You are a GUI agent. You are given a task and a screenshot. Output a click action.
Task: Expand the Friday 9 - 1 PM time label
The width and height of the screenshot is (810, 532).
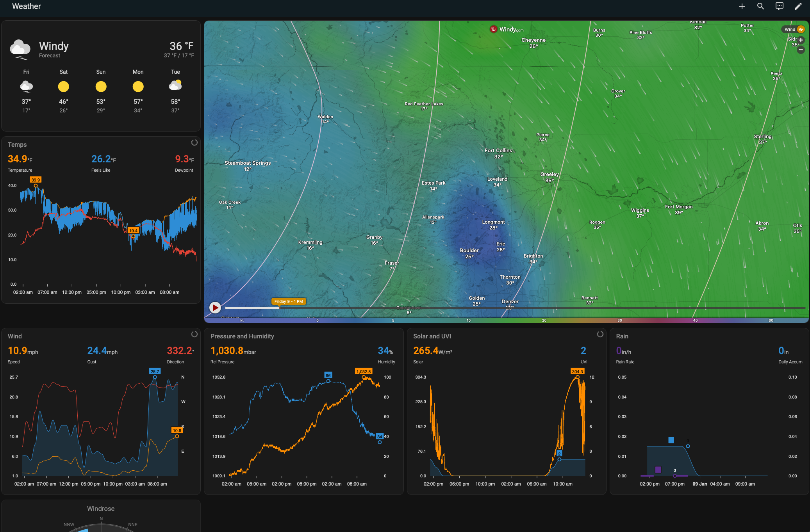point(288,301)
